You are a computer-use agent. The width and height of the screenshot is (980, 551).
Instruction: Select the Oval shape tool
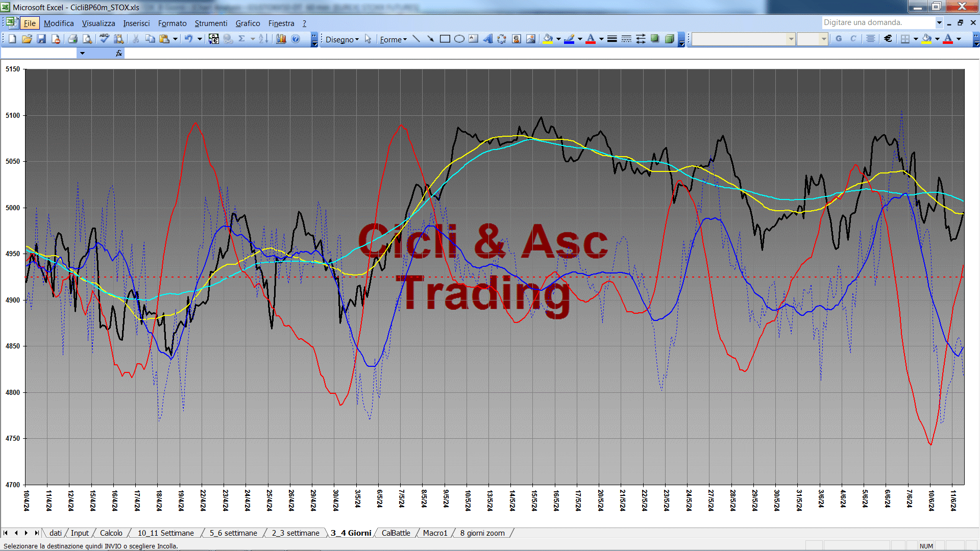point(459,39)
